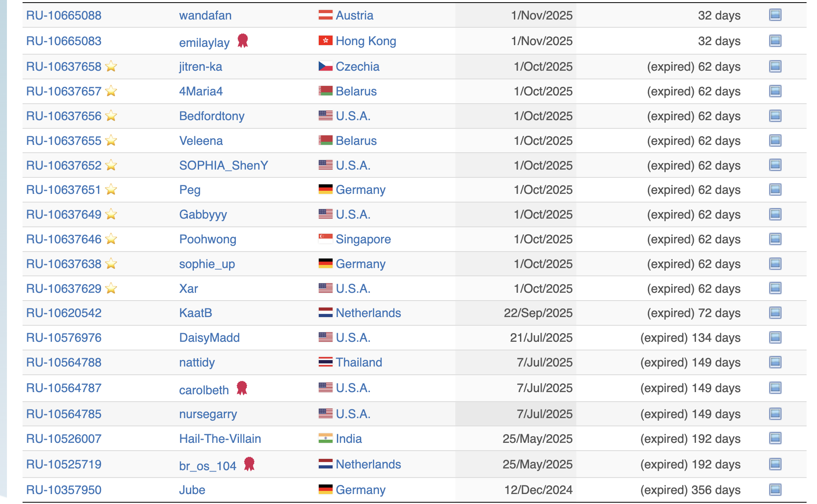Viewport: 817px width, 504px height.
Task: Click the red ribbon badge next to carolbeth
Action: [242, 388]
